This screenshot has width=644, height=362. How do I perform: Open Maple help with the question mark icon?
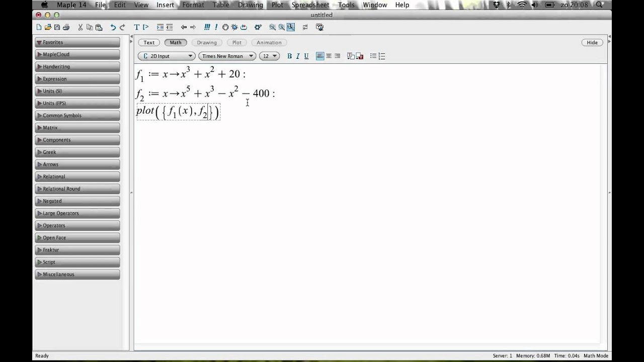point(319,27)
